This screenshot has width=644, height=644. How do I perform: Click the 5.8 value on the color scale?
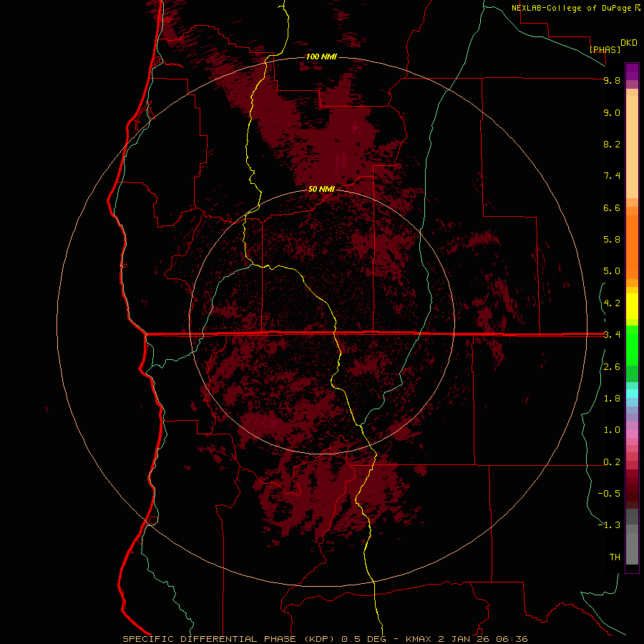point(612,240)
